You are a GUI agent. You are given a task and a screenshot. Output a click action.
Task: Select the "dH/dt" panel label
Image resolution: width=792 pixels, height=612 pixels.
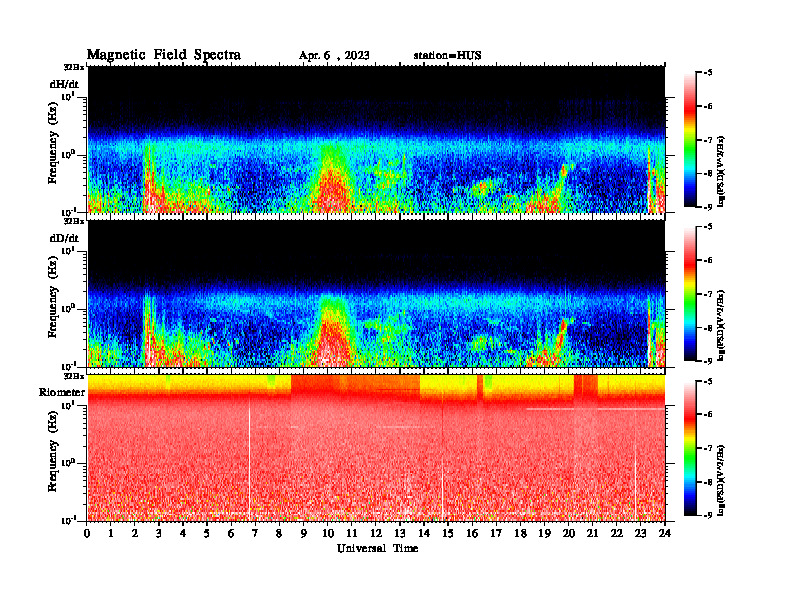coord(64,84)
